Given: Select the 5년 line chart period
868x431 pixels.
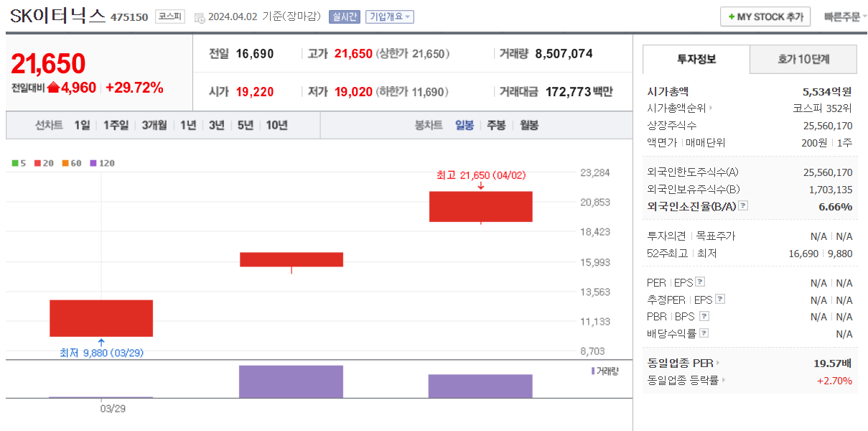Looking at the screenshot, I should 246,125.
